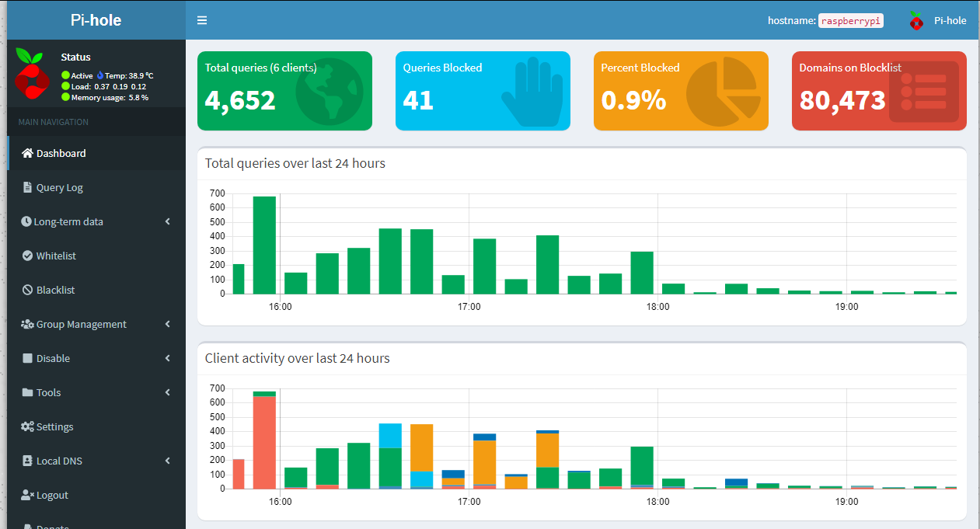
Task: Toggle the sidebar hamburger menu
Action: coord(202,20)
